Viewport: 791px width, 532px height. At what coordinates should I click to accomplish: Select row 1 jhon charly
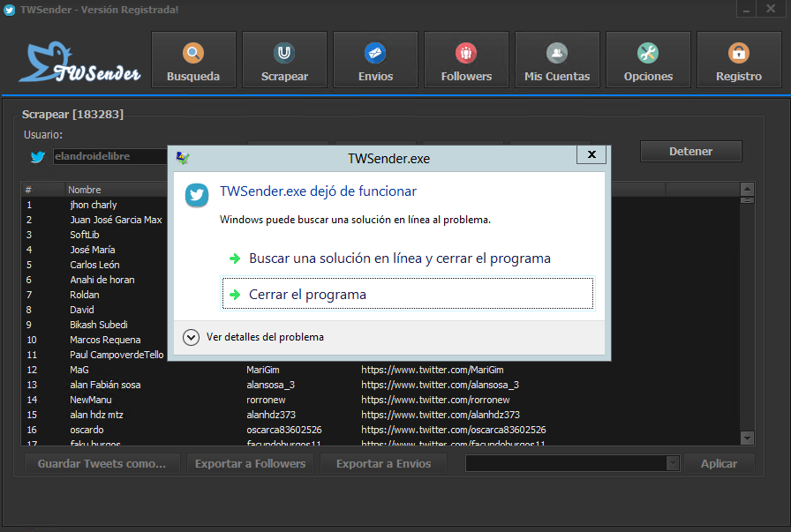(94, 205)
